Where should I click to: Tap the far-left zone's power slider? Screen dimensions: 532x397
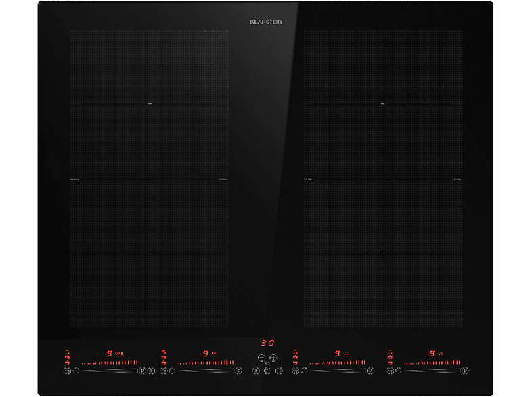coord(109,371)
